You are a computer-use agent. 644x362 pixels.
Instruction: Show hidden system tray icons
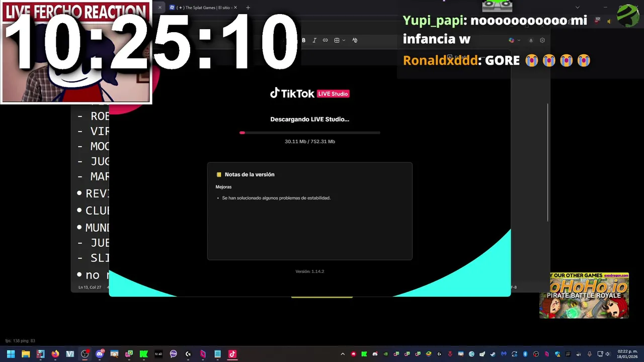click(x=343, y=354)
